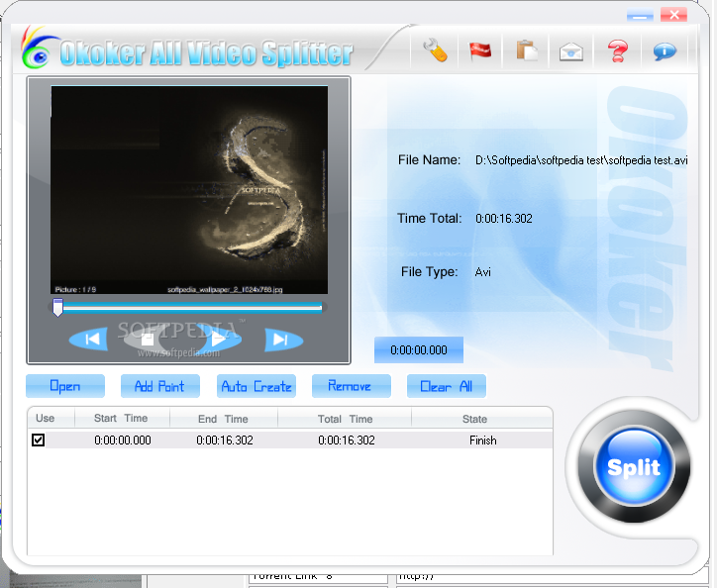The height and width of the screenshot is (588, 717).
Task: Click Time Total value 0:00:16.302
Action: coord(504,219)
